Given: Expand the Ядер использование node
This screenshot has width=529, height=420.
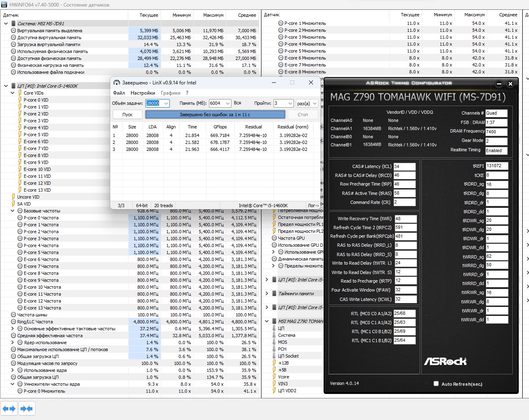Looking at the screenshot, I should (x=12, y=343).
